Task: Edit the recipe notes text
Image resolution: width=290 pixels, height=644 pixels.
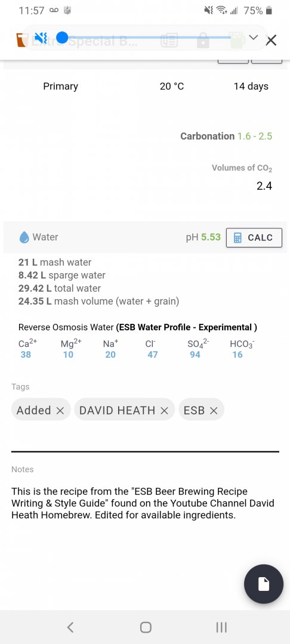Action: click(143, 503)
